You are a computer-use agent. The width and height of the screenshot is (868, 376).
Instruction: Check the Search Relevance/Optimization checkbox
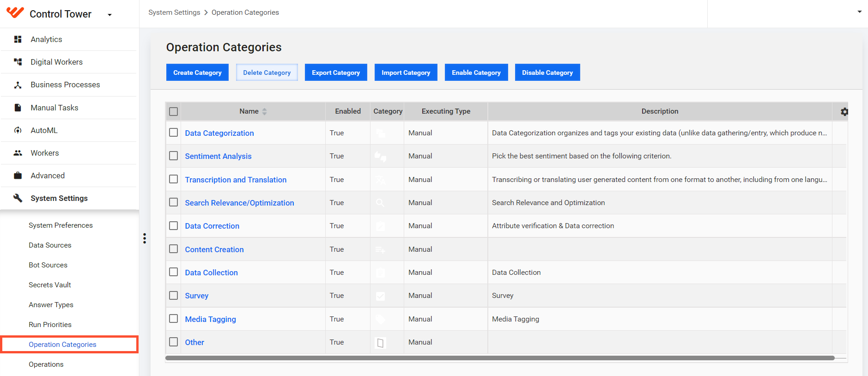[x=174, y=202]
